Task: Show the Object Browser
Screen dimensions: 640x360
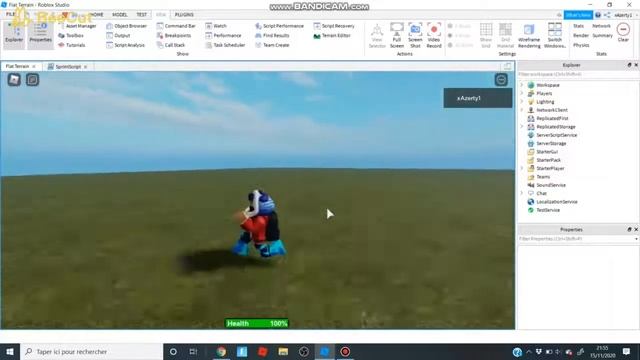Action: pos(126,26)
